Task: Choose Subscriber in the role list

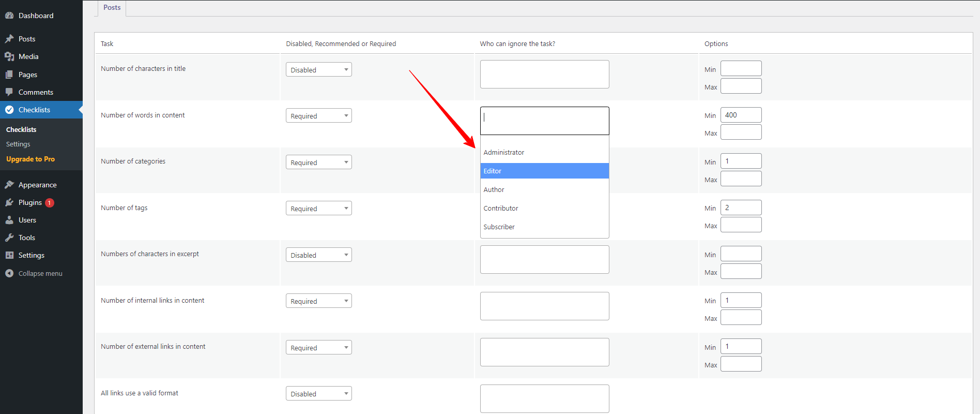Action: [545, 227]
